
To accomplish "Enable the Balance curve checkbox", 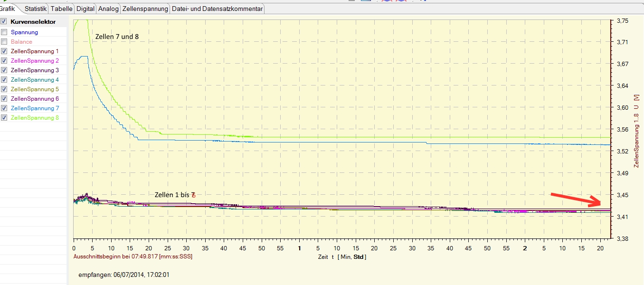I will coord(4,42).
